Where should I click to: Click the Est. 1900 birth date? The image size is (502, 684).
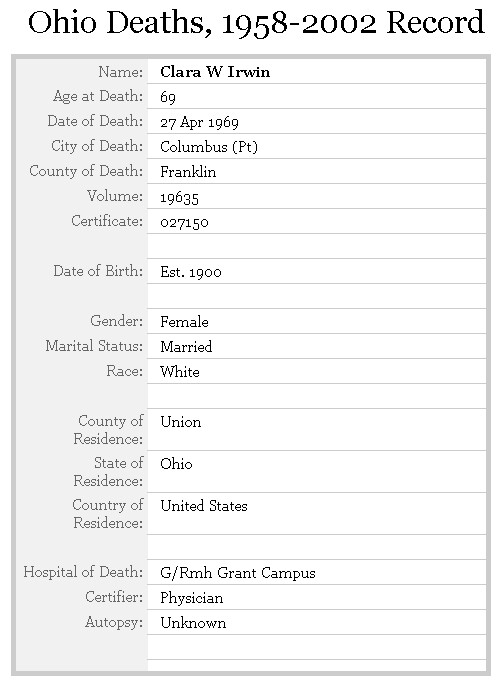pos(191,272)
